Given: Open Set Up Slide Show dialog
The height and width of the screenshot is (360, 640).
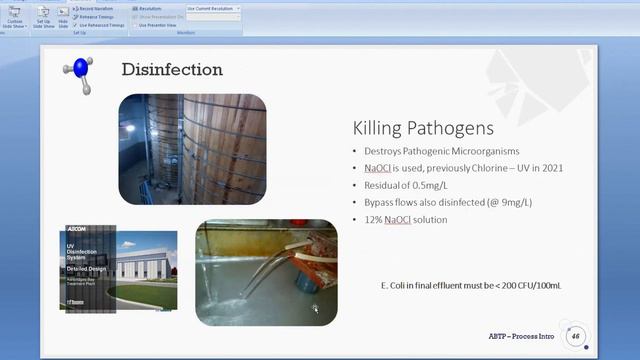Looking at the screenshot, I should [44, 18].
